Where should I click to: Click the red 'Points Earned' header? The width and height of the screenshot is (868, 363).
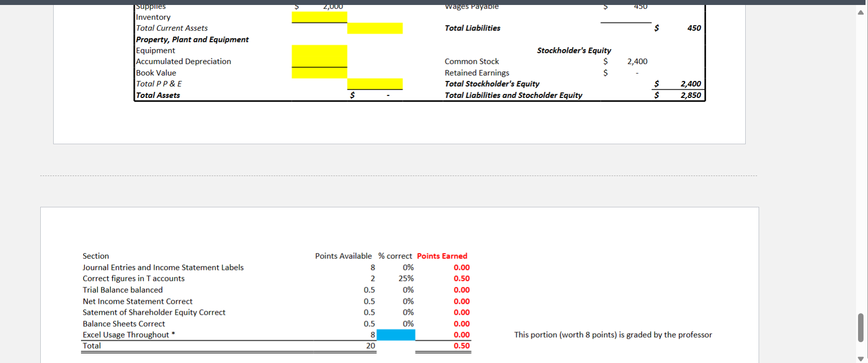click(x=442, y=256)
